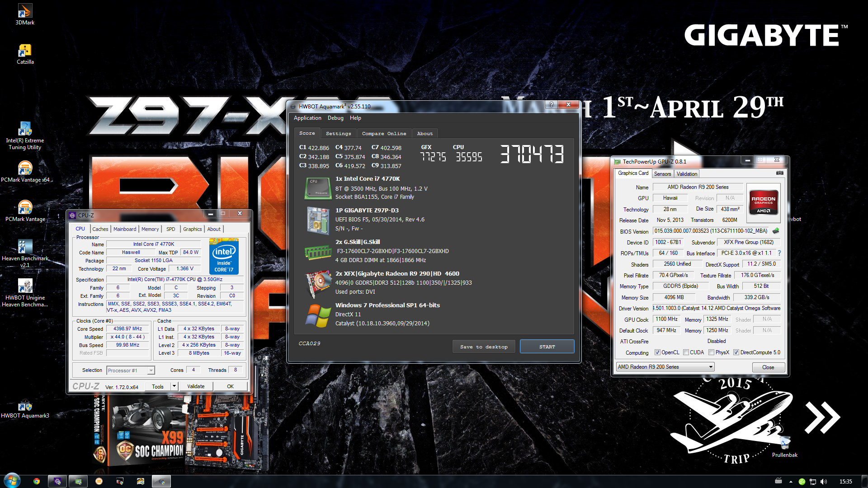Click the START benchmark button
This screenshot has width=868, height=488.
[547, 347]
